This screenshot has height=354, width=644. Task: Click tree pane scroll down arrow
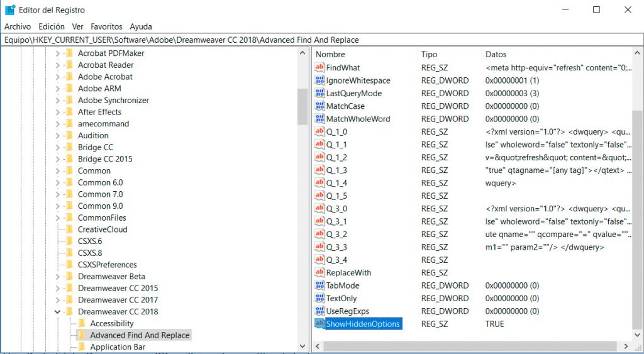[x=303, y=346]
